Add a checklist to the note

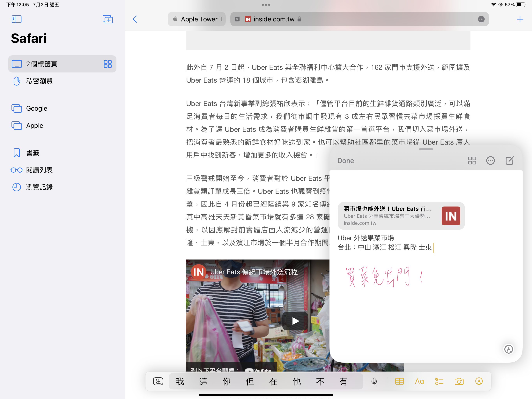pos(439,381)
